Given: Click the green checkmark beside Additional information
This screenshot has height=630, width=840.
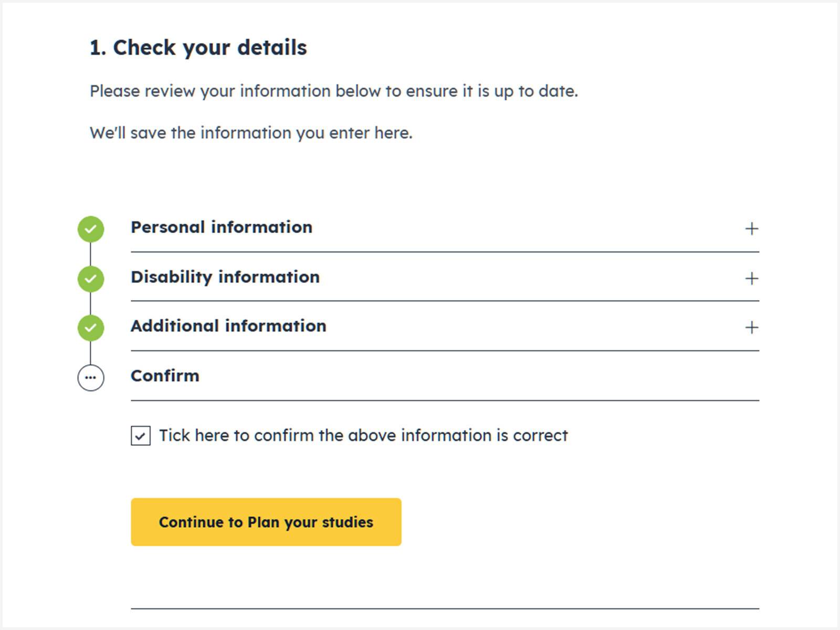Looking at the screenshot, I should 91,328.
